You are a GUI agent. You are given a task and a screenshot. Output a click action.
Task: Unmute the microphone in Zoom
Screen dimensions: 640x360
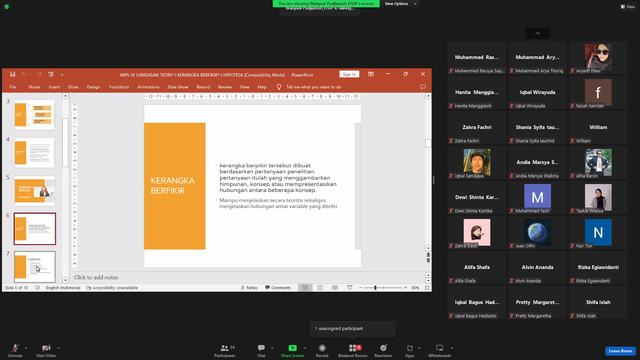(15, 351)
